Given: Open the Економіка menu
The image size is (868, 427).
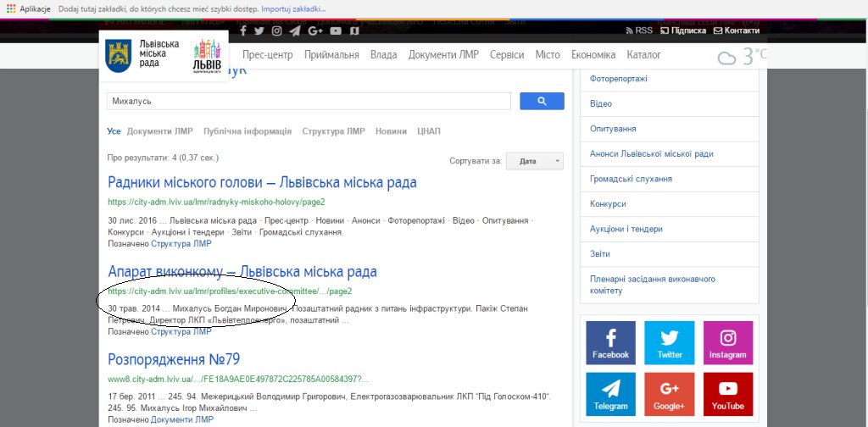Looking at the screenshot, I should (593, 55).
